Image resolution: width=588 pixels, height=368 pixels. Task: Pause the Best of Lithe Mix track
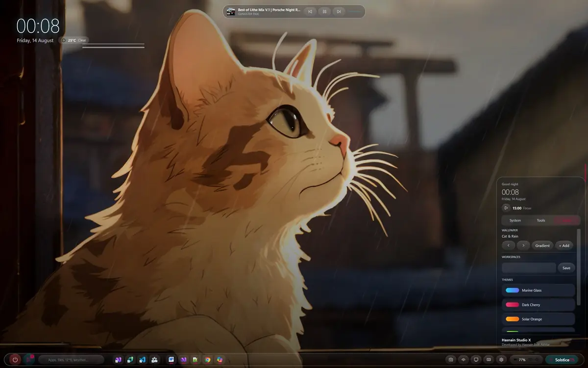[x=324, y=11]
